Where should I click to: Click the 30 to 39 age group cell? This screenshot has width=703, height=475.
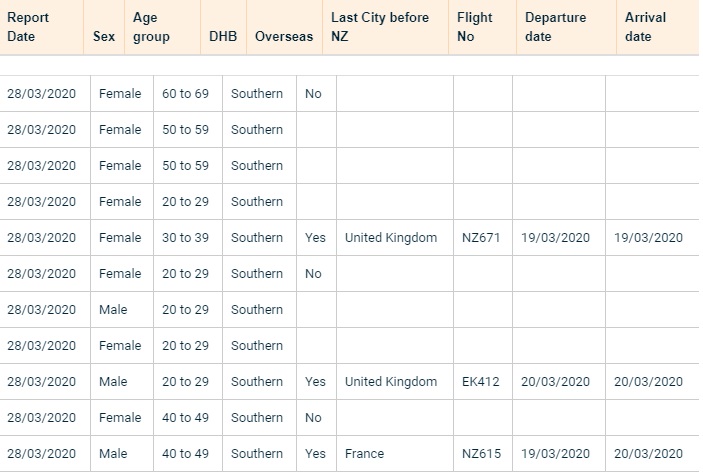click(x=187, y=238)
